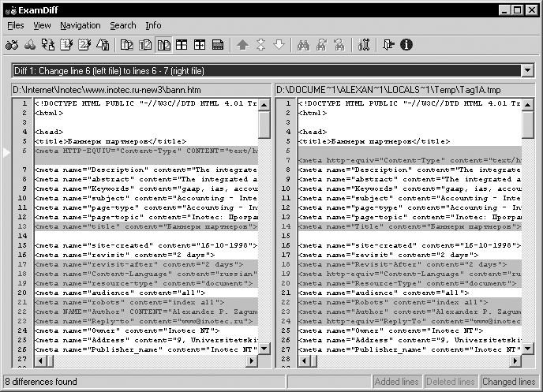This screenshot has height=392, width=543.
Task: Select the horizontal split layout icon
Action: tap(182, 45)
